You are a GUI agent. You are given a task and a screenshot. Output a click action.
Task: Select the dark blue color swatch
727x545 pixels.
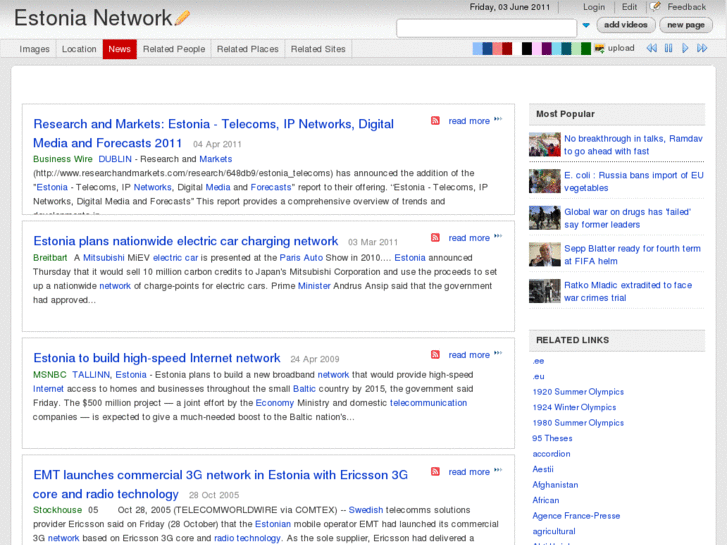(x=487, y=49)
